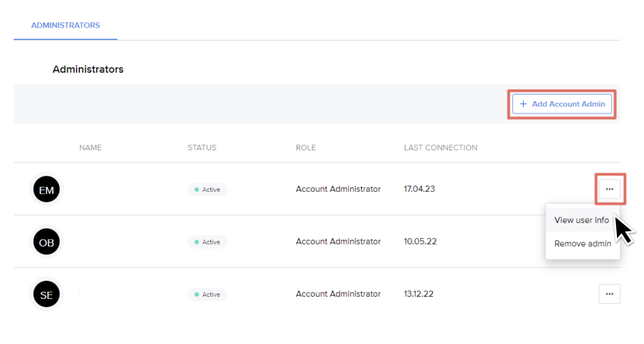This screenshot has height=344, width=644.
Task: Open the Administrators tab
Action: (x=66, y=25)
